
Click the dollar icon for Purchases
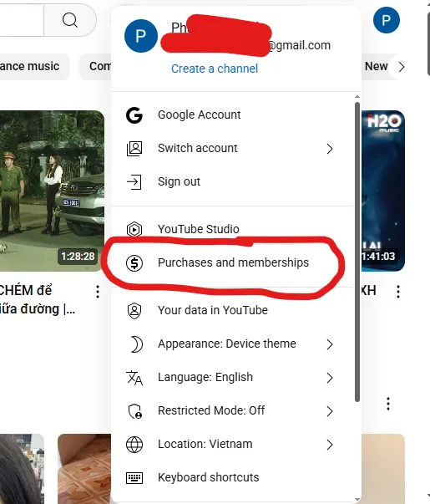pos(134,263)
